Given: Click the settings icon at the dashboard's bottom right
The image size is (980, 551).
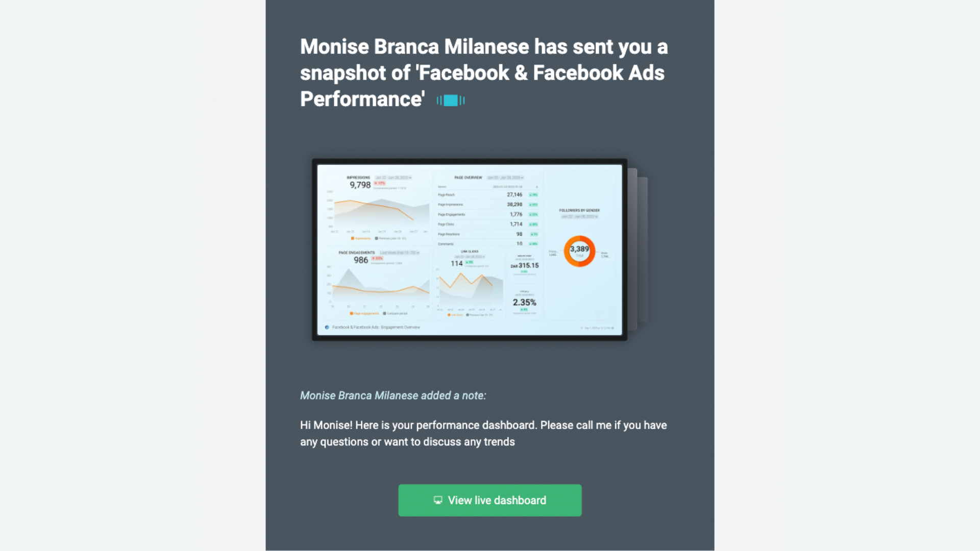Looking at the screenshot, I should (x=614, y=327).
